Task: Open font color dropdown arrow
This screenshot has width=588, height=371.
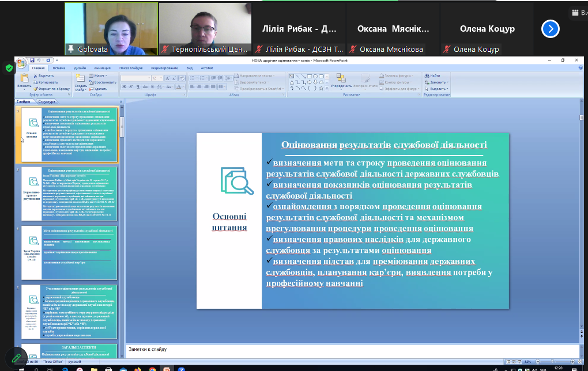Action: pyautogui.click(x=184, y=86)
